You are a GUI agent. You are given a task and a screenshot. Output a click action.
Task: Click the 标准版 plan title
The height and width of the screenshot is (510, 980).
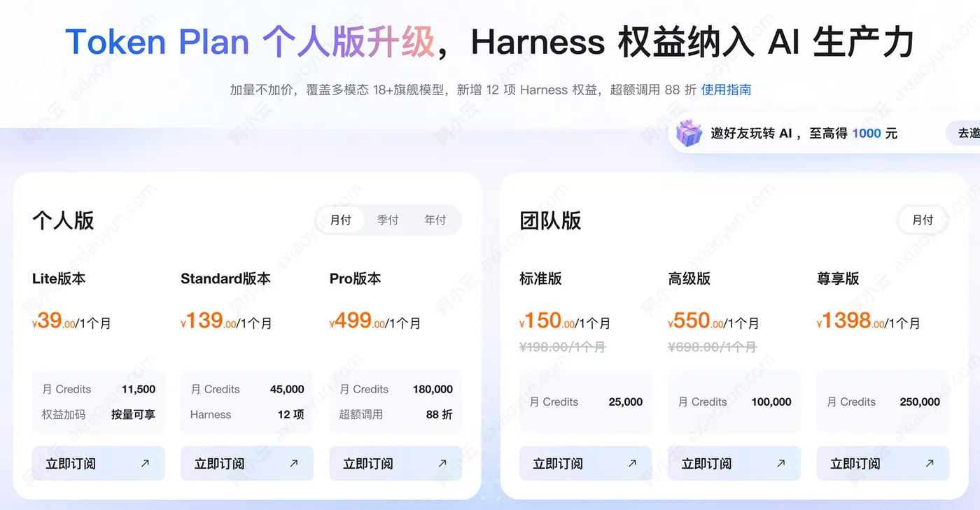[540, 278]
